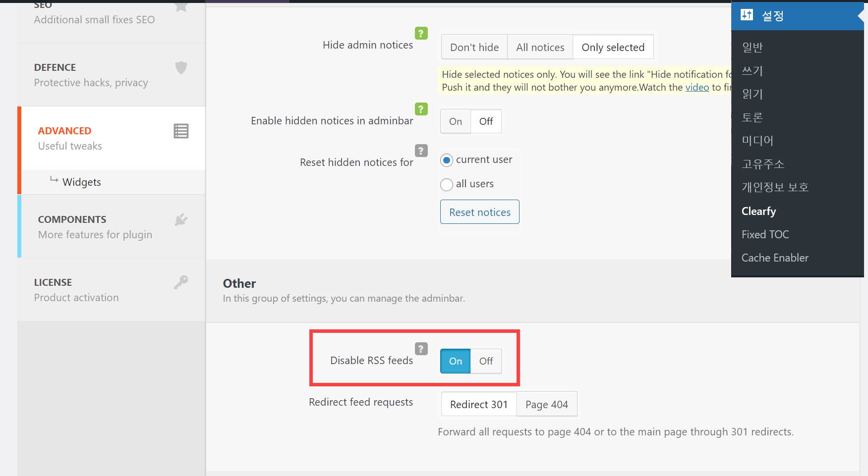The image size is (868, 476).
Task: Click the Reset notices button
Action: coord(479,212)
